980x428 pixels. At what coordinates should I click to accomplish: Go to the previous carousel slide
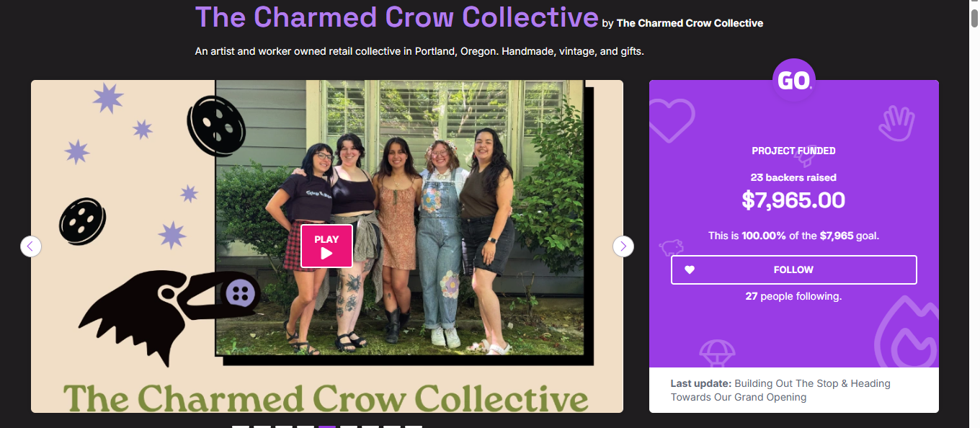pos(30,246)
